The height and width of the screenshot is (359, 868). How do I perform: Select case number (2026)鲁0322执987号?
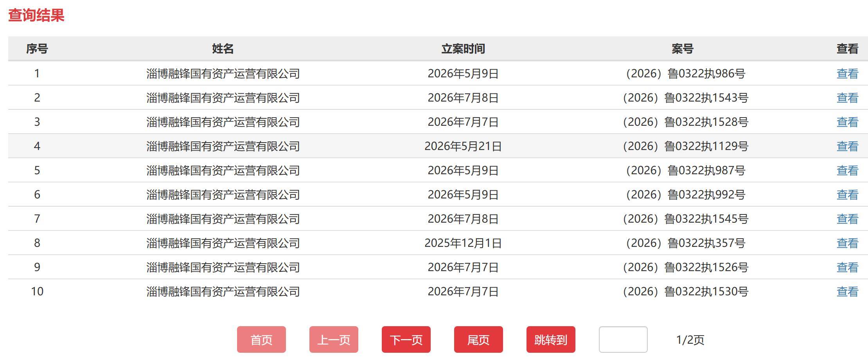(685, 170)
